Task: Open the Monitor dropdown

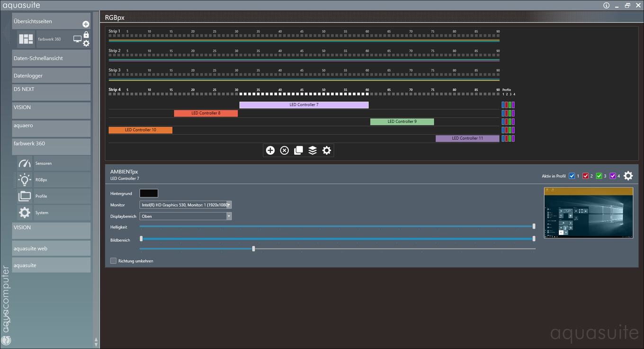Action: click(186, 205)
